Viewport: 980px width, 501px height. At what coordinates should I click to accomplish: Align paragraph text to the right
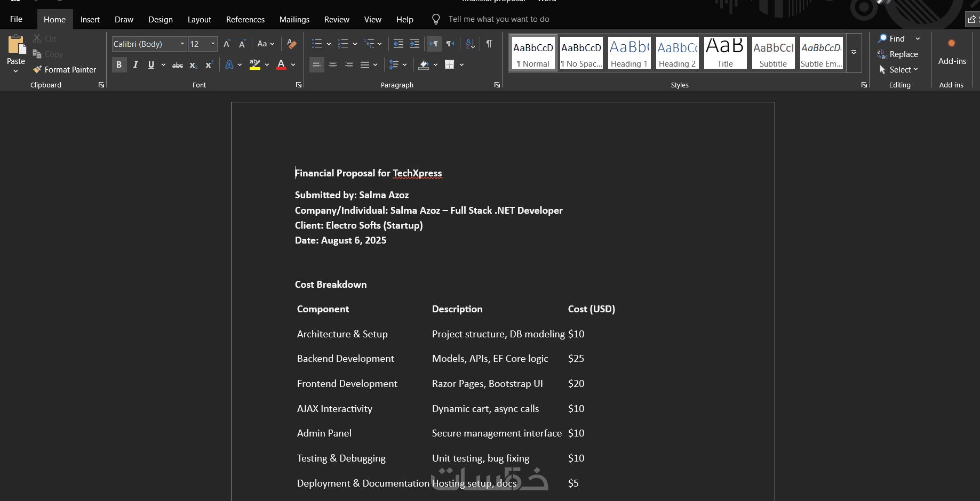349,65
